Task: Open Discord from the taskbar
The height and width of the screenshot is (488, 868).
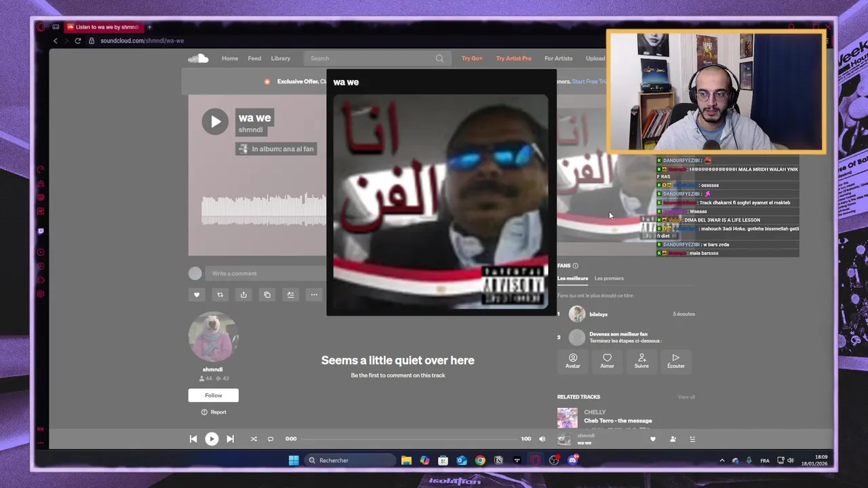Action: 572,461
